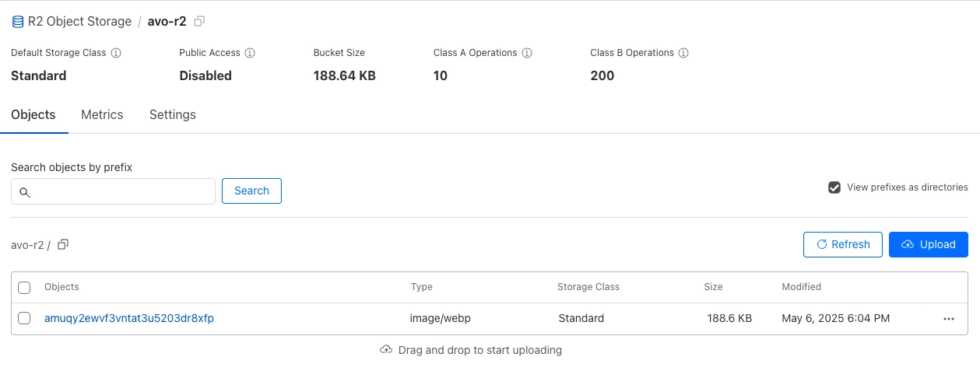
Task: Click the R2 Object Storage database icon
Action: pyautogui.click(x=17, y=22)
